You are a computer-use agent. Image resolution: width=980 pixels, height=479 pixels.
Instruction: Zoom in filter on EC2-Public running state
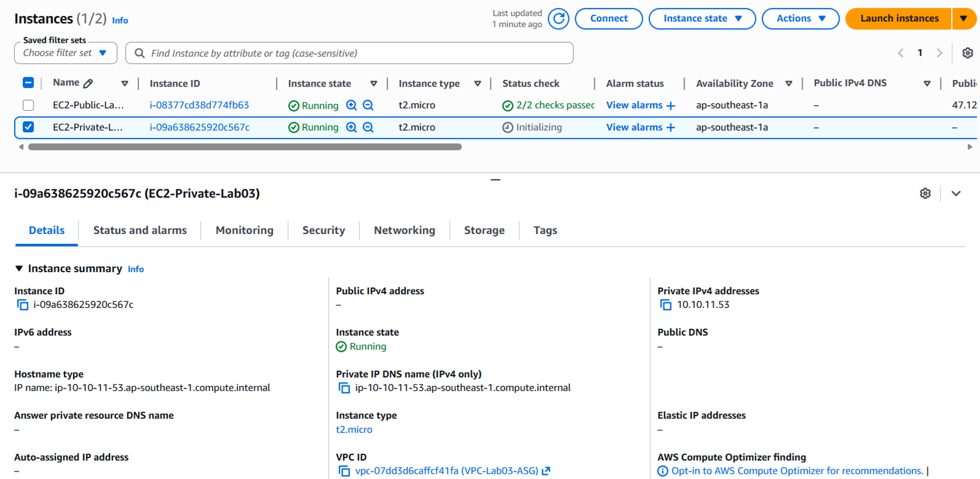click(351, 105)
